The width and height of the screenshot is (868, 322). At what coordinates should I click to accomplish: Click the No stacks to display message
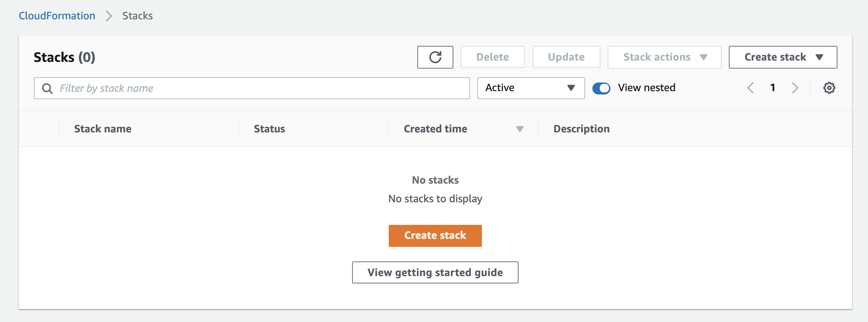[x=435, y=199]
